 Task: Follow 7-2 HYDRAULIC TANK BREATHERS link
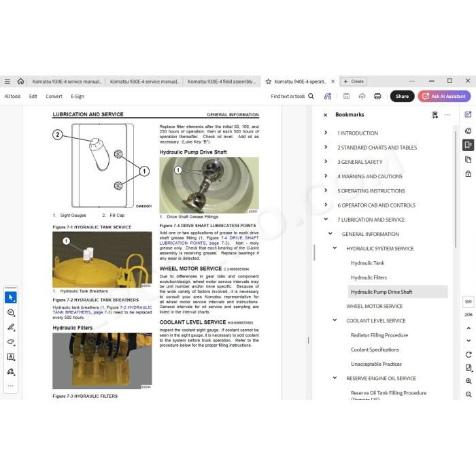click(x=102, y=309)
